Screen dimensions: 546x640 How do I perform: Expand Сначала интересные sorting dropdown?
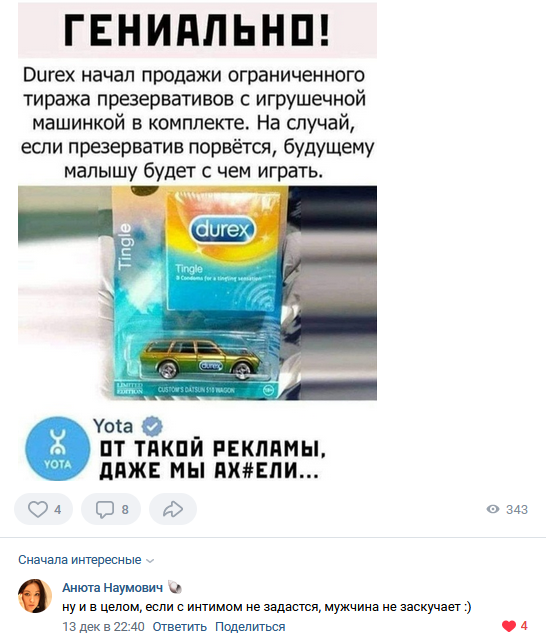[x=87, y=560]
